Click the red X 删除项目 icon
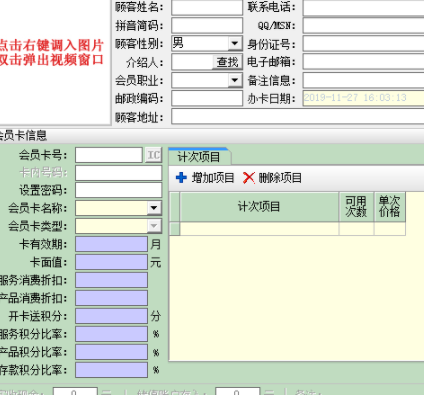 coord(249,178)
